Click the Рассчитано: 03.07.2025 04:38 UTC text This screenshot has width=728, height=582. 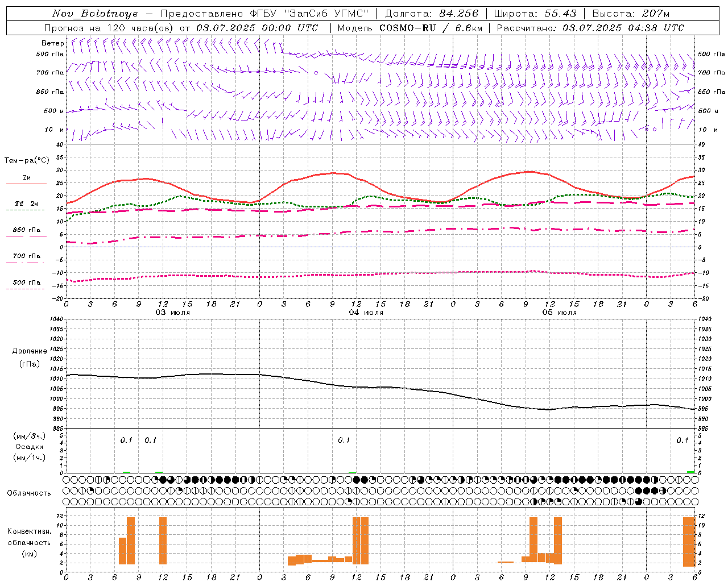590,28
